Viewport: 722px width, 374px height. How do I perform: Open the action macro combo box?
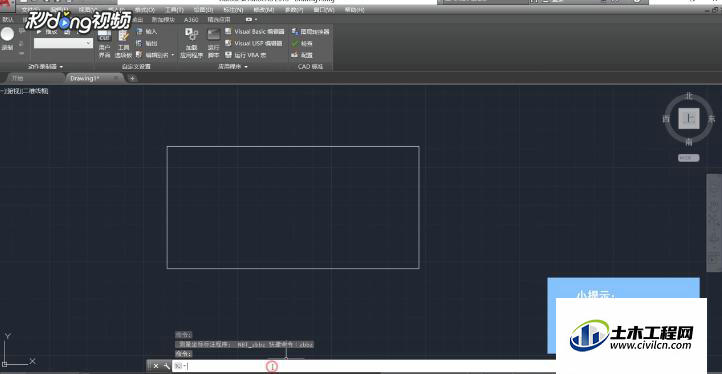pos(64,43)
